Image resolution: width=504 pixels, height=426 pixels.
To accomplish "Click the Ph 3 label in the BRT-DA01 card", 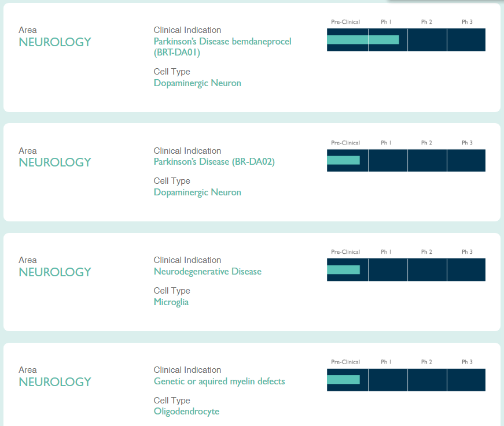I will [x=467, y=22].
